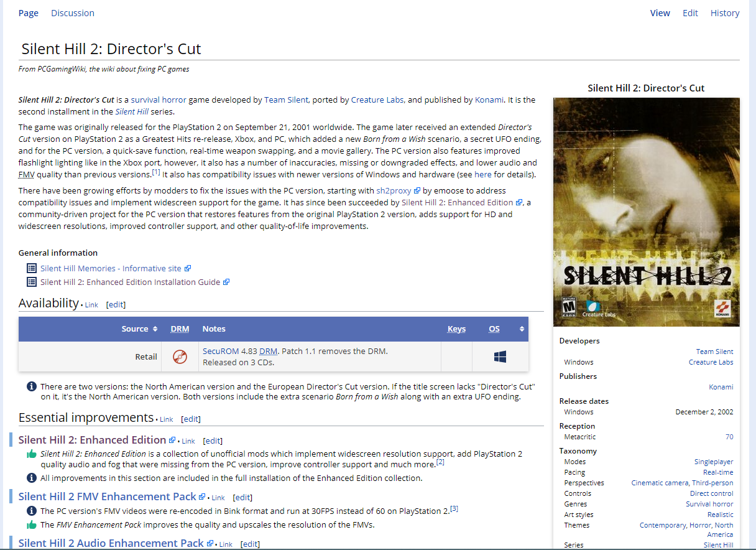
Task: Open citation reference [3]
Action: point(454,508)
